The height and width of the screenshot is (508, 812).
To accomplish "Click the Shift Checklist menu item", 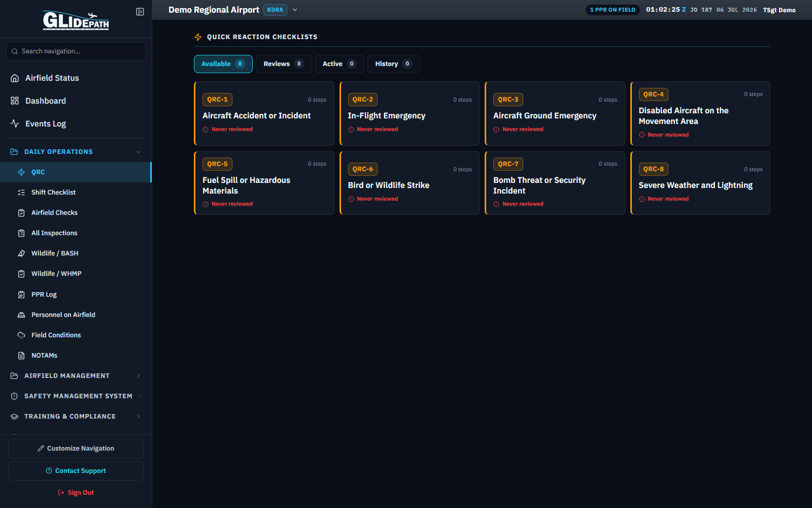I will click(x=76, y=193).
